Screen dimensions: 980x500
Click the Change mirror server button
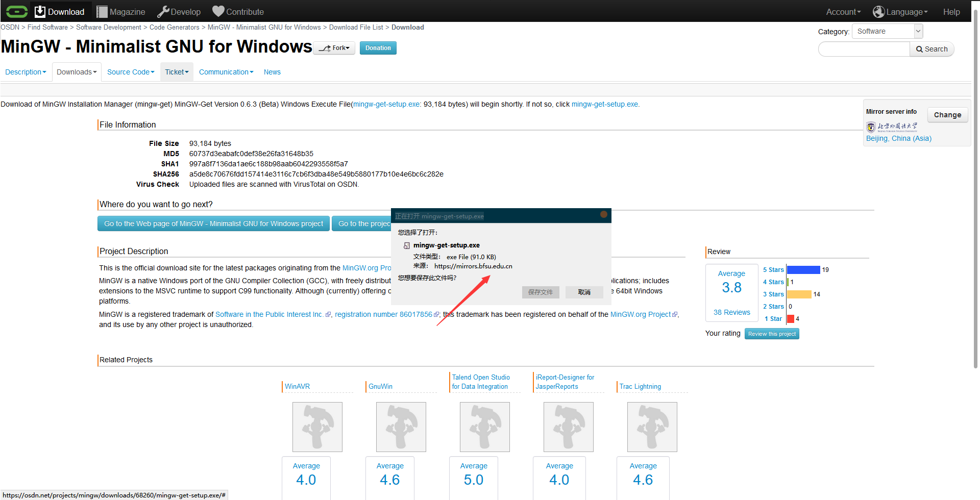pyautogui.click(x=947, y=115)
